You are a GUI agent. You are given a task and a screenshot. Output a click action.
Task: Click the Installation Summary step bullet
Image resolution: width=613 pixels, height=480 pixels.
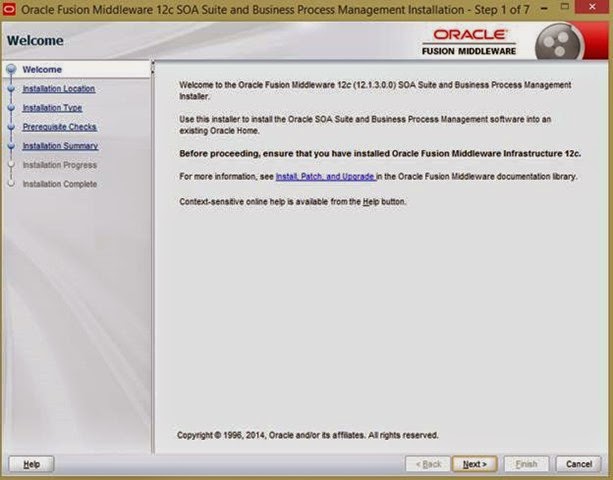coord(11,146)
